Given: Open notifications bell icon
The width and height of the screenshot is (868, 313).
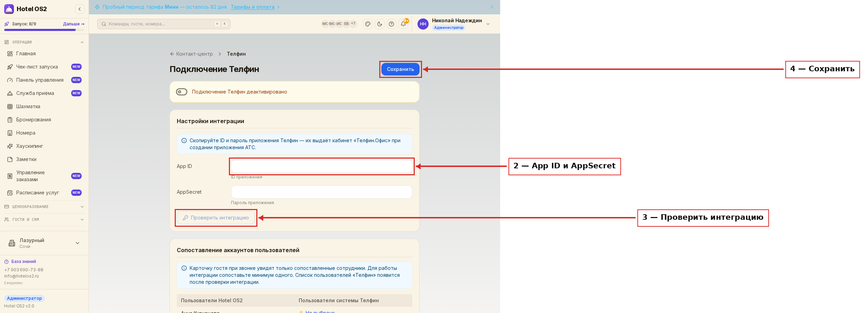Looking at the screenshot, I should [403, 24].
